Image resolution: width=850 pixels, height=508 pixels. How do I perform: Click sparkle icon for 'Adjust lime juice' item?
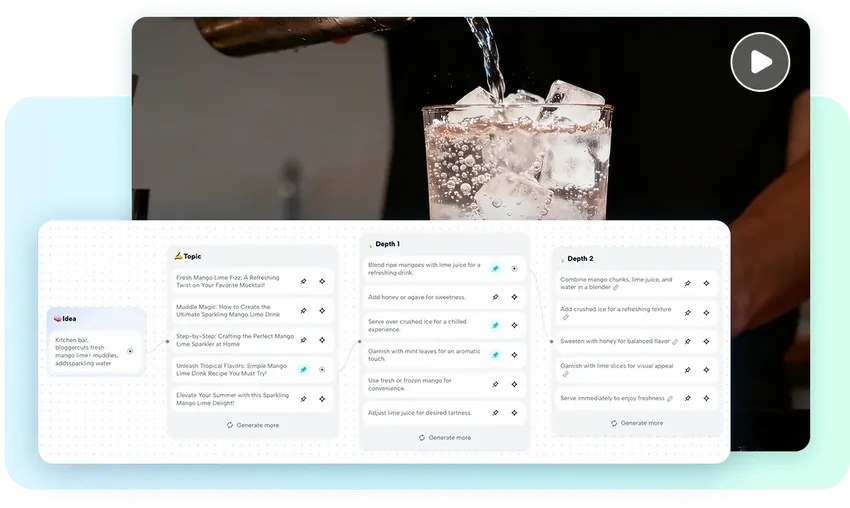[x=514, y=412]
